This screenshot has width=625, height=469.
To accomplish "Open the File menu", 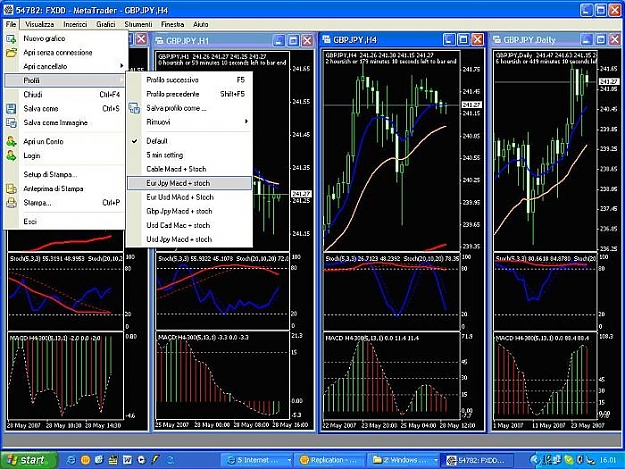I will click(x=11, y=24).
